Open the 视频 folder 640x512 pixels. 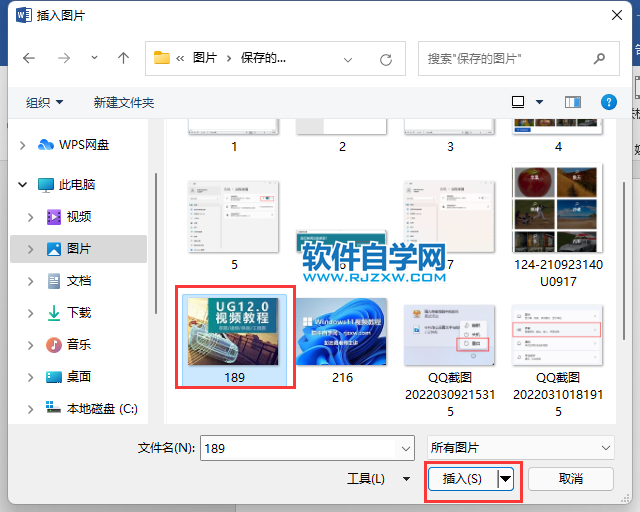pyautogui.click(x=69, y=217)
